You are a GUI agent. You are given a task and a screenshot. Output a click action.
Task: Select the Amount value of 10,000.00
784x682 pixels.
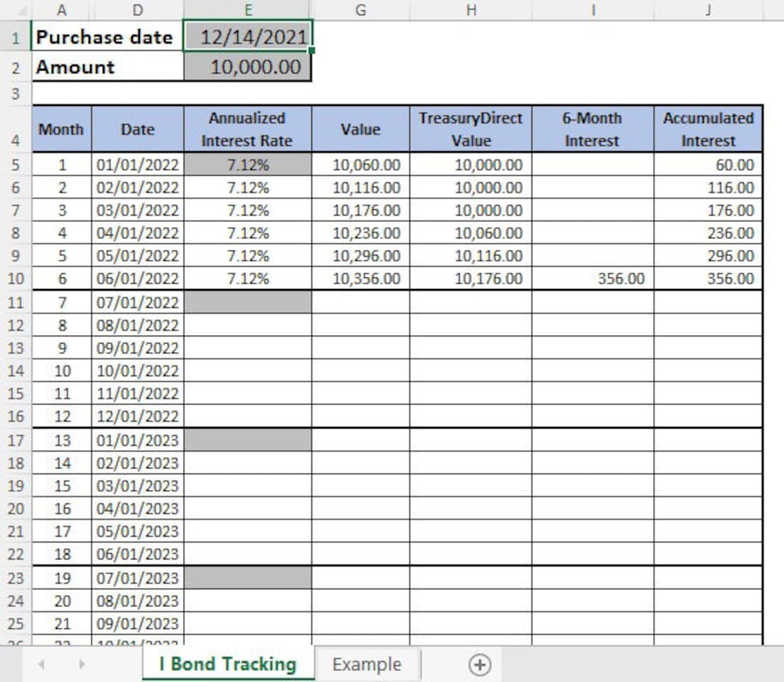click(x=249, y=67)
